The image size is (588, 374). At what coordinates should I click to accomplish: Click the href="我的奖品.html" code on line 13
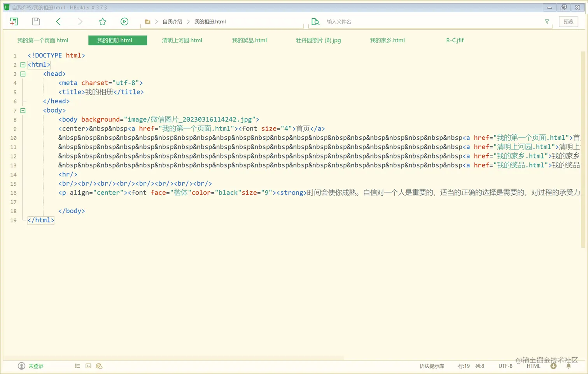511,165
